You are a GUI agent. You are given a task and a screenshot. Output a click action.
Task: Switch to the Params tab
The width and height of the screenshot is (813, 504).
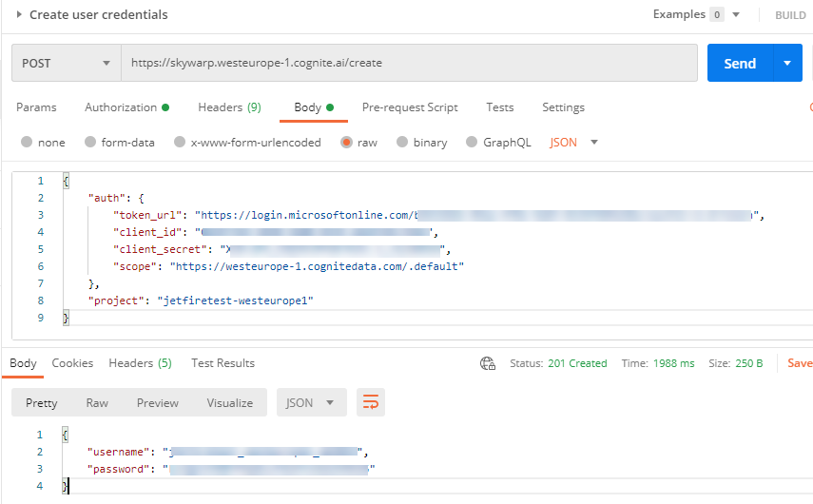coord(36,107)
